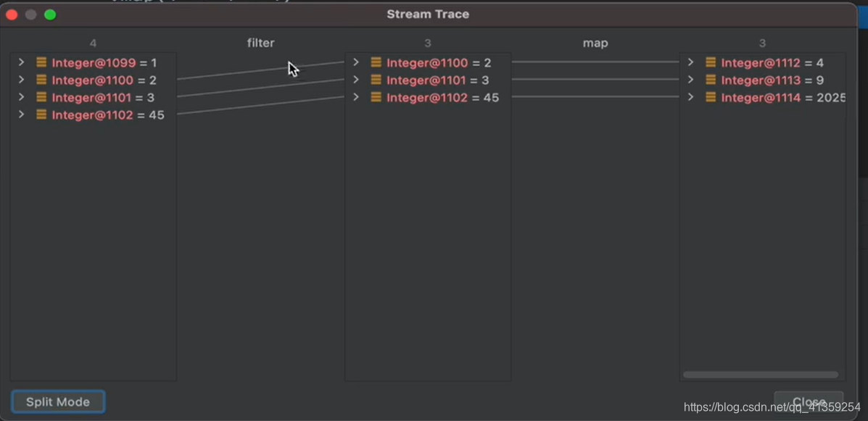This screenshot has width=868, height=421.
Task: Expand Integer@1100 = 2 in the middle column
Action: 356,62
